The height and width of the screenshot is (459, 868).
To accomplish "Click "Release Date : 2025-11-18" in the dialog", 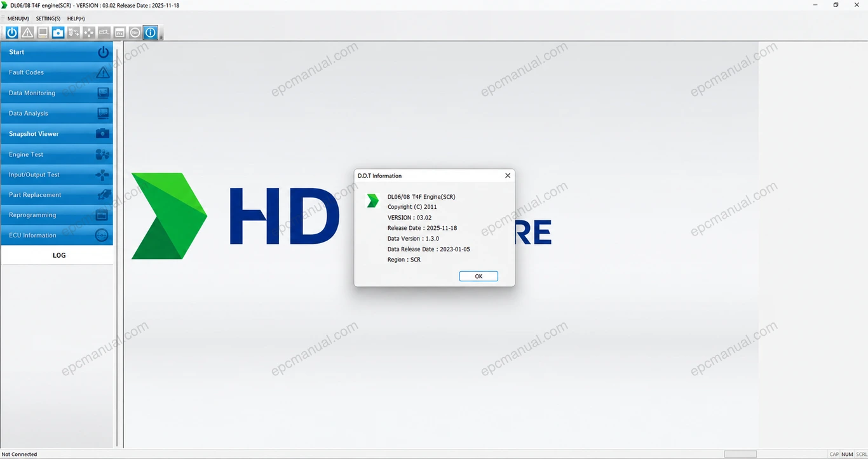I will coord(422,228).
